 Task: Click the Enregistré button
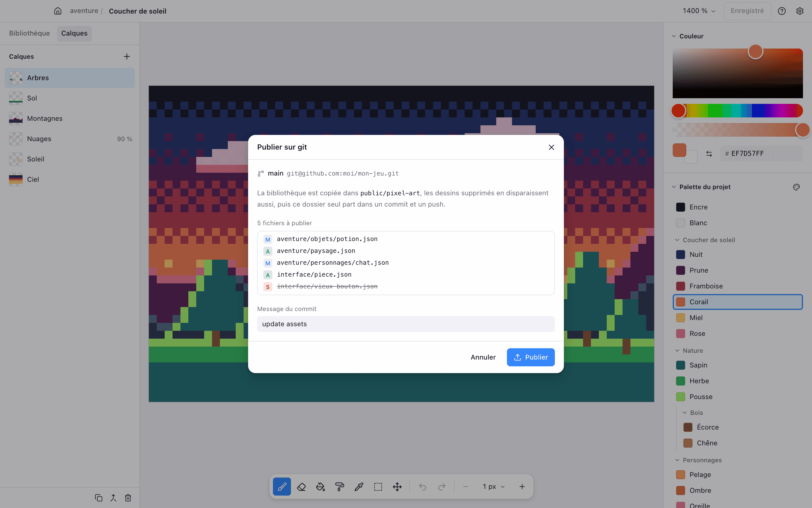747,11
